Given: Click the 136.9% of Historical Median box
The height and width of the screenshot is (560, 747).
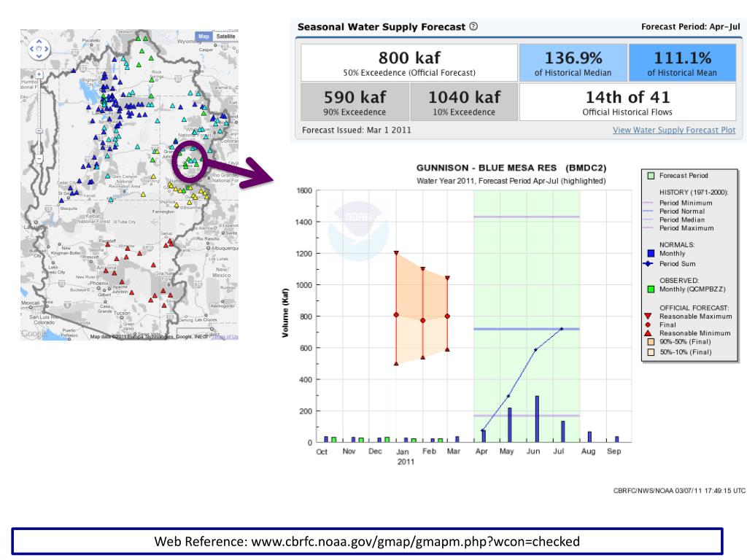Looking at the screenshot, I should coord(573,63).
